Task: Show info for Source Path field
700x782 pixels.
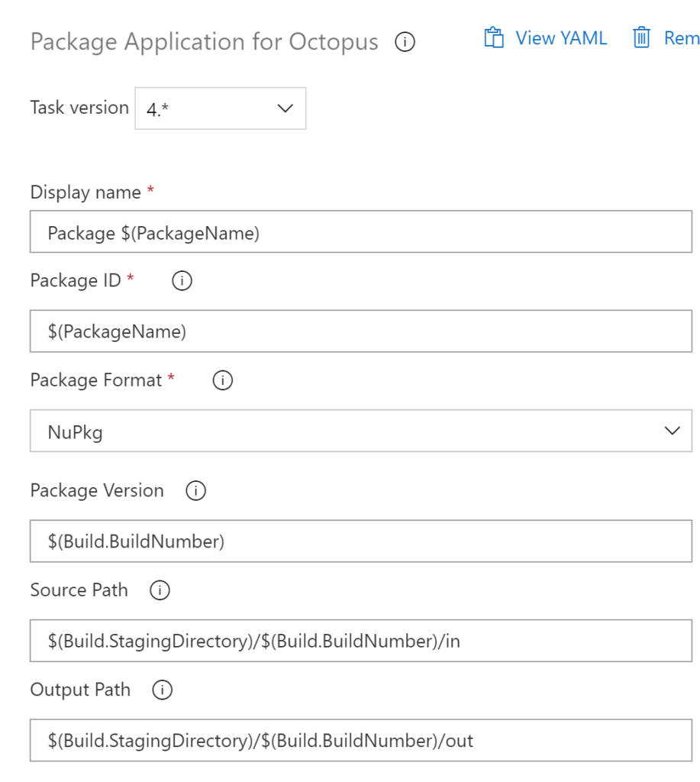Action: click(x=160, y=590)
